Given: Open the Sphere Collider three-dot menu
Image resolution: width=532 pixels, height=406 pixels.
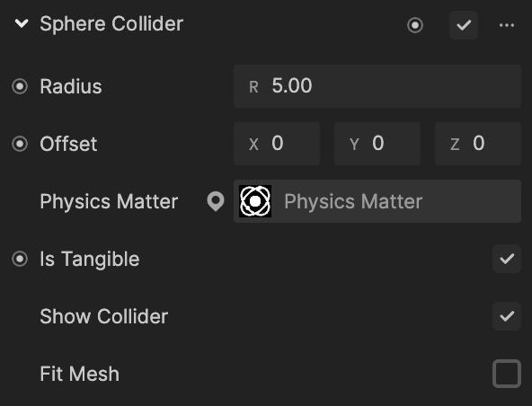Looking at the screenshot, I should [507, 25].
